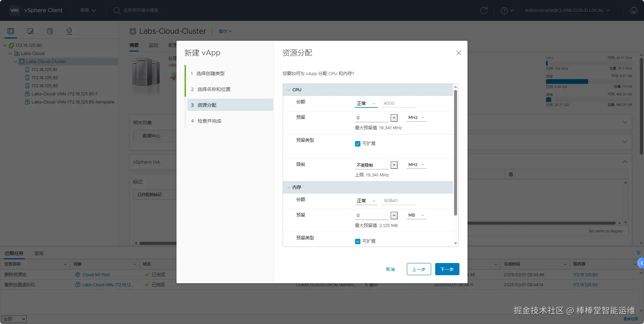This screenshot has height=324, width=644.
Task: Select host 172.16.125.82 in the tree
Action: coord(45,78)
